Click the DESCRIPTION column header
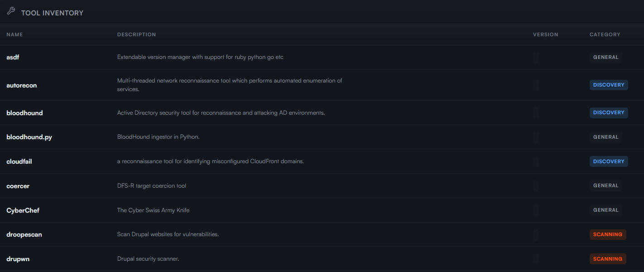This screenshot has width=644, height=272. click(136, 34)
